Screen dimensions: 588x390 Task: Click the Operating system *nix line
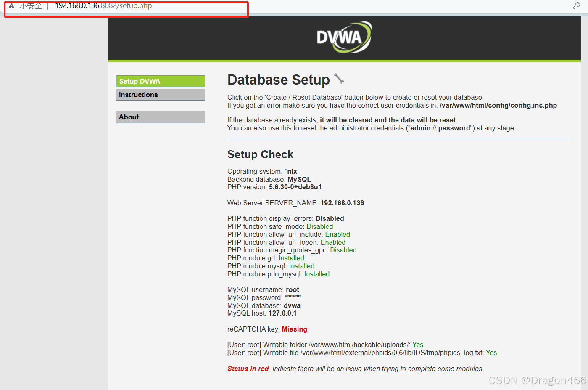point(262,171)
